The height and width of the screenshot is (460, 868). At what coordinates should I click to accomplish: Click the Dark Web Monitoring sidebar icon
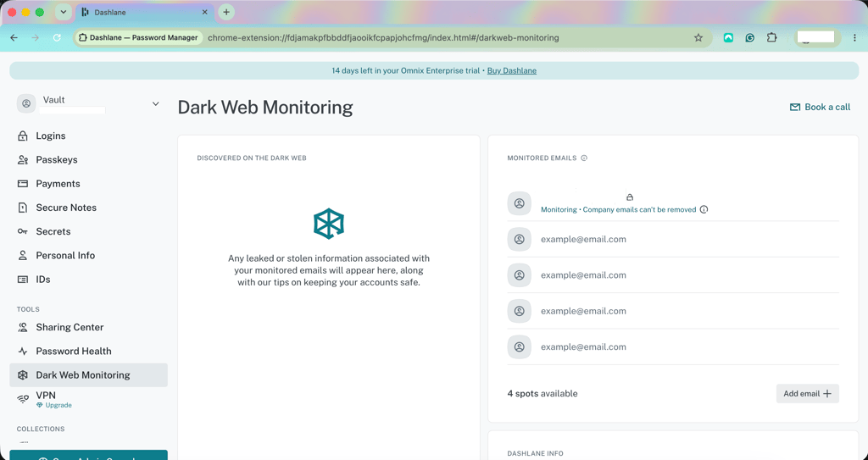pos(23,374)
